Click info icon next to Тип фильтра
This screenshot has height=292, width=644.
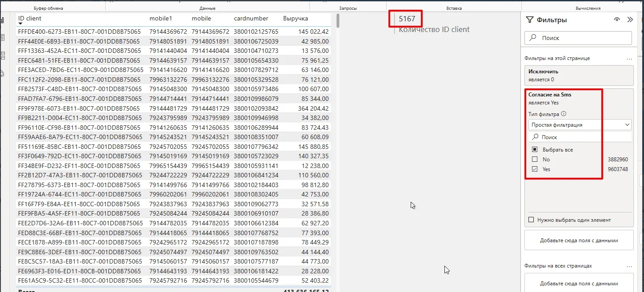(564, 114)
